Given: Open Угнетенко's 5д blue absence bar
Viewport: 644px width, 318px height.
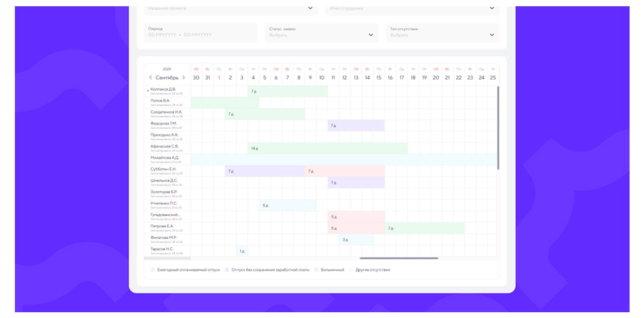Looking at the screenshot, I should tap(288, 206).
